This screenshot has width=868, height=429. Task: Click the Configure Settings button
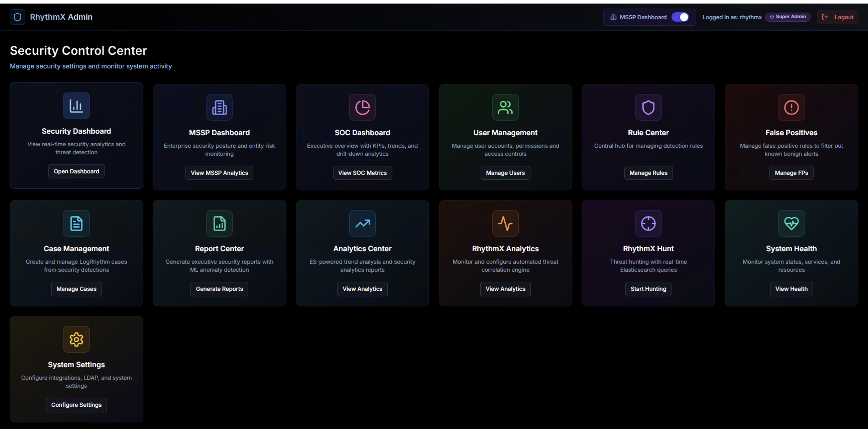(76, 405)
